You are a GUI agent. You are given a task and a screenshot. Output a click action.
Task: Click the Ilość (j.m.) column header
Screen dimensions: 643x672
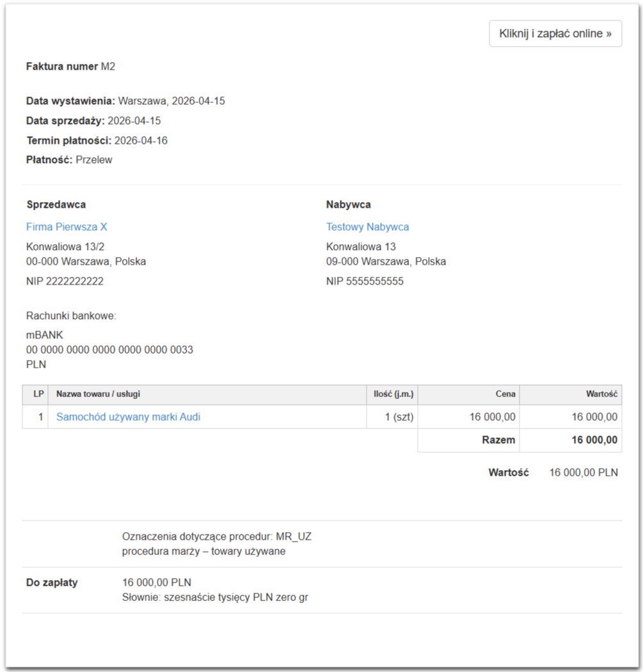pos(393,395)
